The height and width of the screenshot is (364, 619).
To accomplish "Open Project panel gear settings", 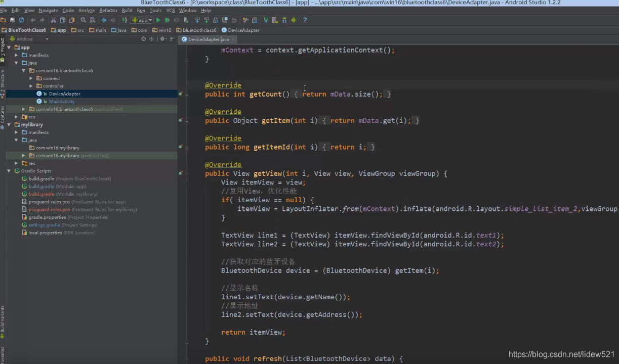I will tap(163, 39).
